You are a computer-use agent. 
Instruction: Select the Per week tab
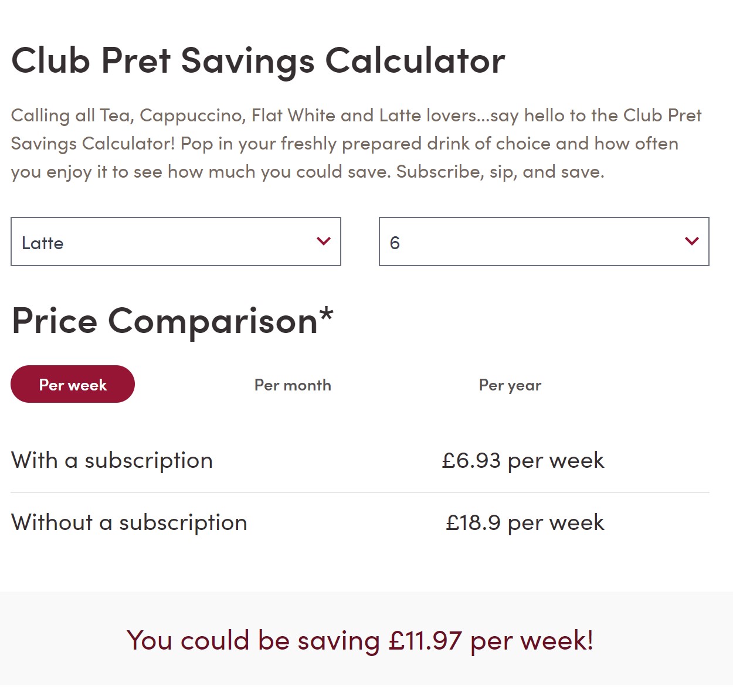(73, 385)
